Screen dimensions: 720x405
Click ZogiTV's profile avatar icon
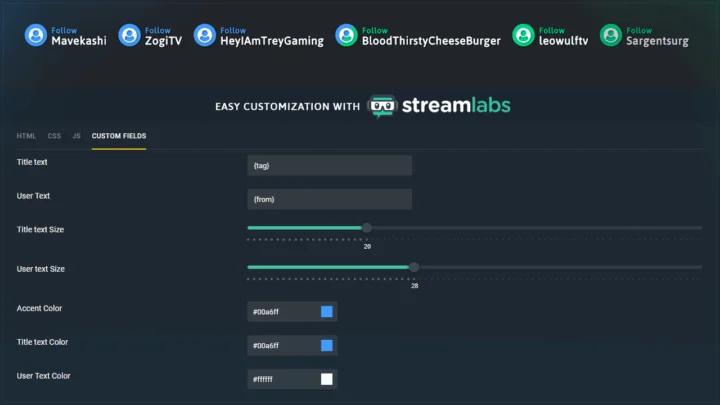[x=129, y=36]
